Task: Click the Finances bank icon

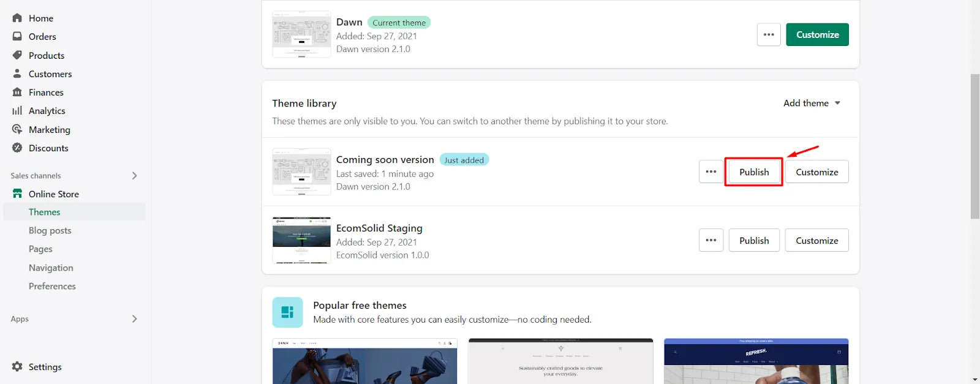Action: [17, 92]
